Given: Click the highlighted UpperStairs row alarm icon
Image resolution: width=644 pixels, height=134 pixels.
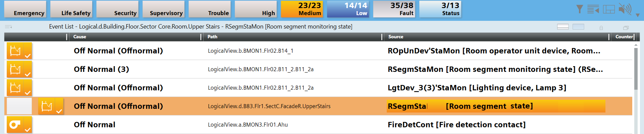Looking at the screenshot, I should [x=51, y=106].
